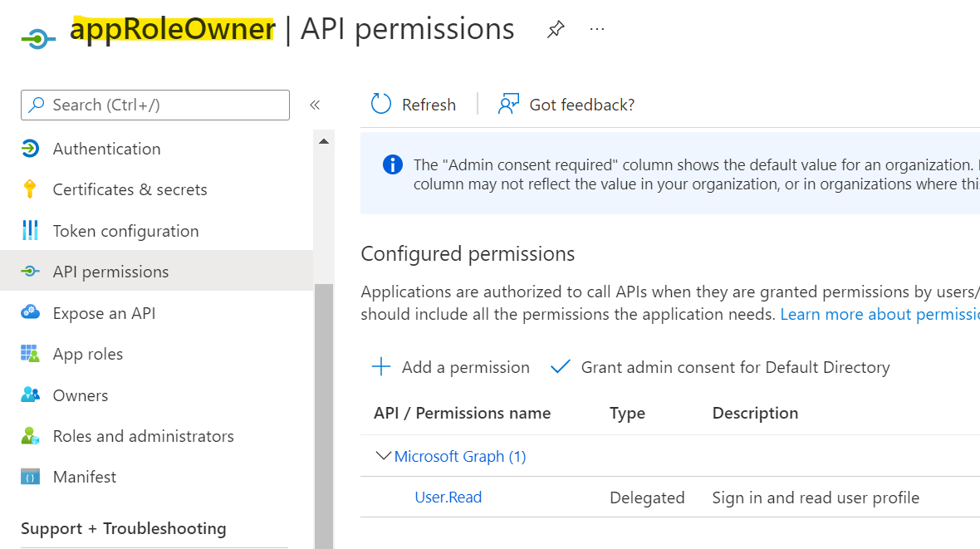This screenshot has height=549, width=980.
Task: Collapse the sidebar with double chevron
Action: click(x=315, y=105)
